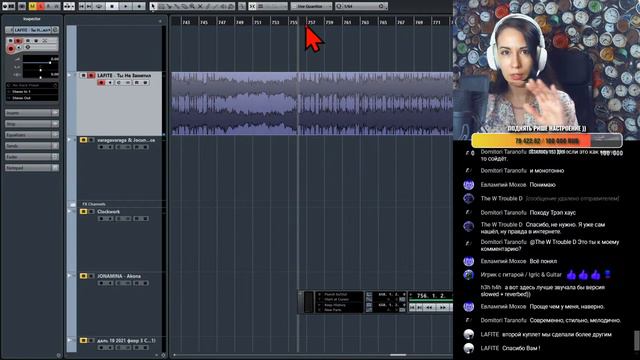Select the LAFITE - Ты Не Заметил track name
The image size is (640, 360).
click(x=124, y=76)
